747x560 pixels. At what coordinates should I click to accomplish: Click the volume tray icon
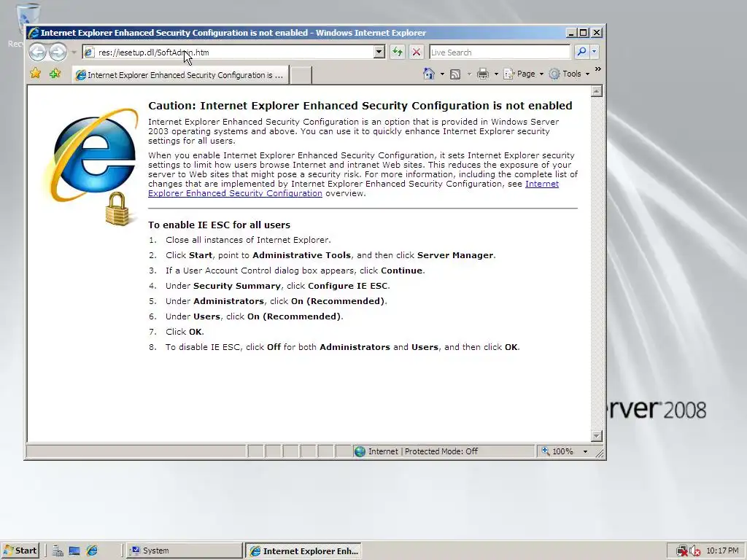point(694,551)
